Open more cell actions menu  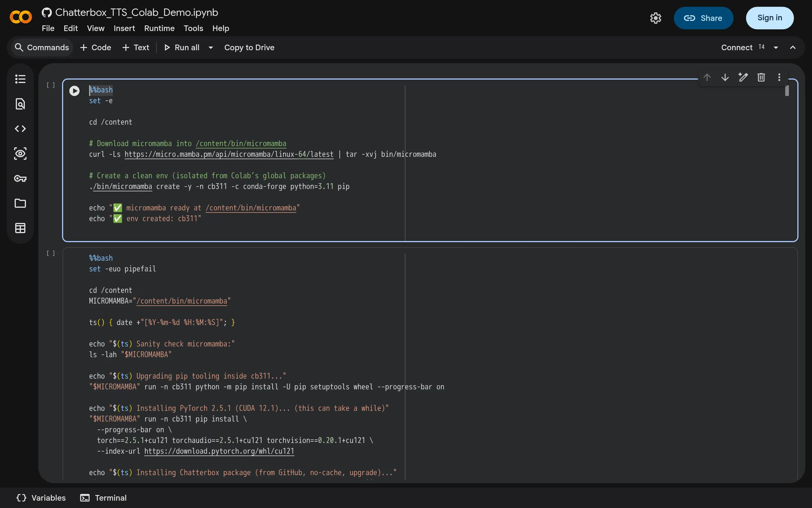779,77
